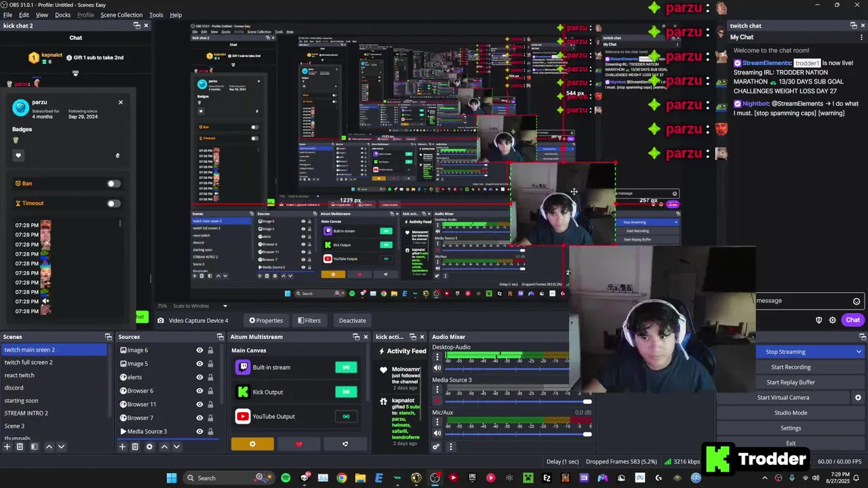The width and height of the screenshot is (868, 488).
Task: Move the selected scene up
Action: [x=49, y=447]
